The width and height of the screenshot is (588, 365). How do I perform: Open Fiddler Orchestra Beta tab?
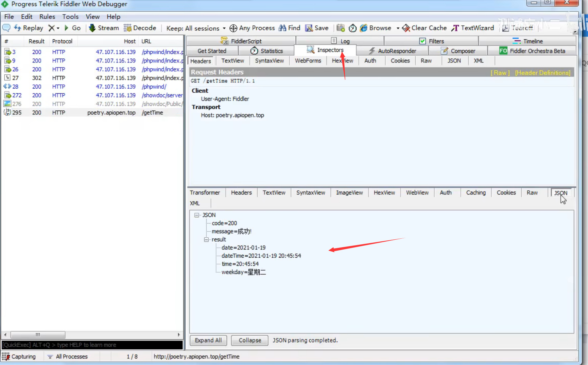(x=532, y=51)
